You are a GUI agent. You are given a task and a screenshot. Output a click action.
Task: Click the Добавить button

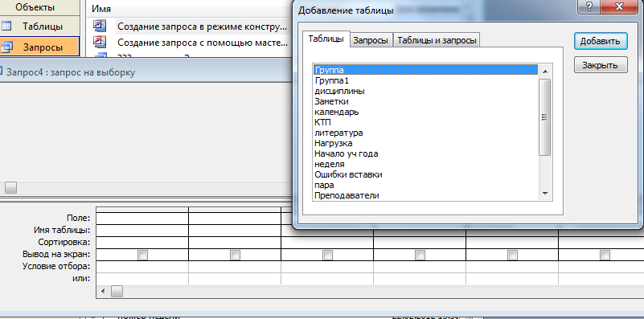(601, 42)
